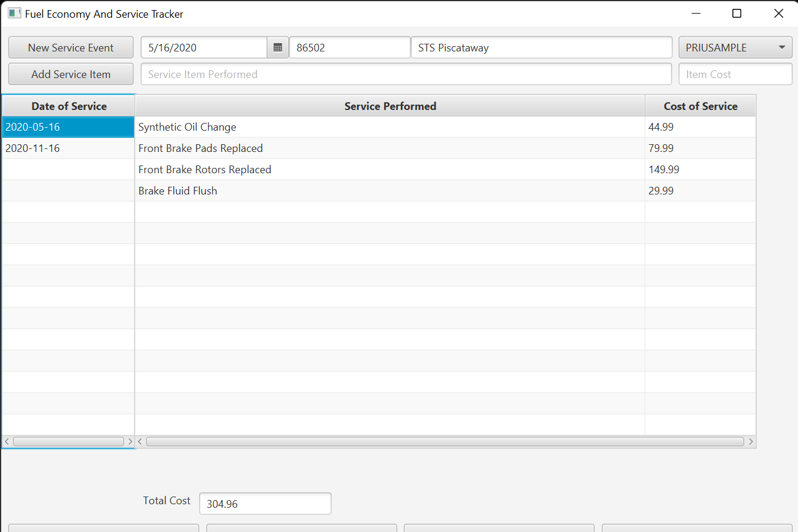Select the 2020-05-16 service date row
798x532 pixels.
pyautogui.click(x=69, y=127)
